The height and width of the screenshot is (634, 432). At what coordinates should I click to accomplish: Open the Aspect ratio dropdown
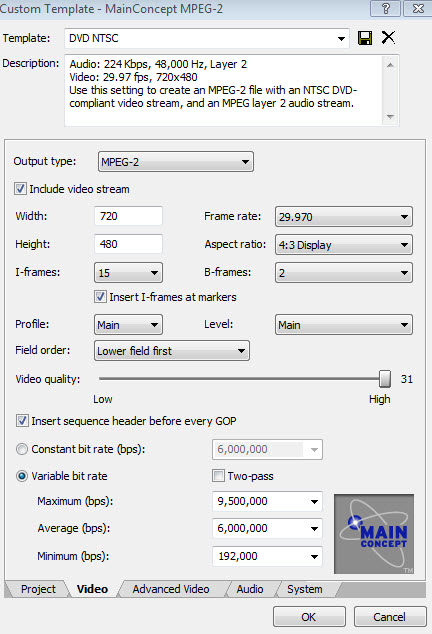pyautogui.click(x=344, y=245)
